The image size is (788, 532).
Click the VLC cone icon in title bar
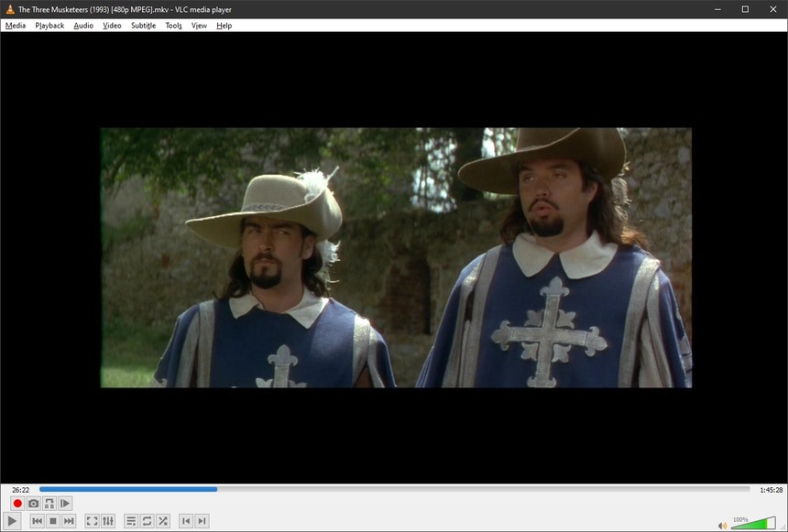(x=9, y=9)
